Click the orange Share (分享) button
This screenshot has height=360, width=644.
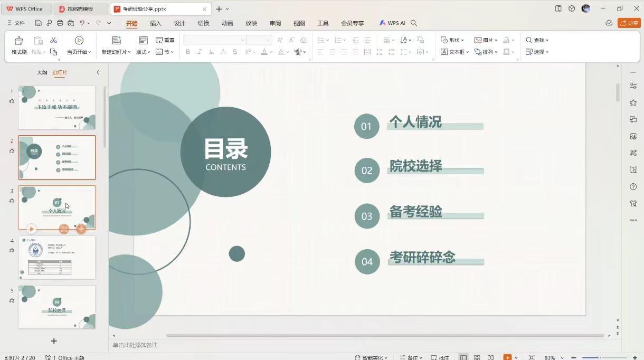point(629,23)
